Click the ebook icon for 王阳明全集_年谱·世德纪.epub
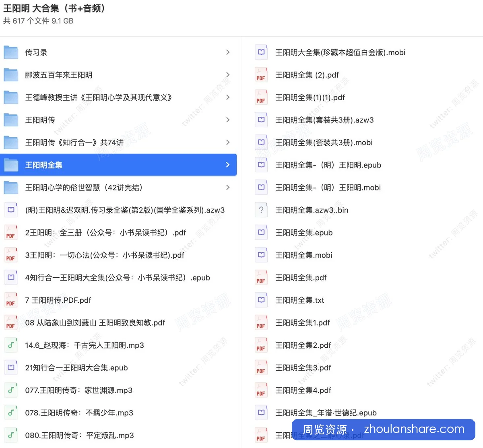 [x=261, y=413]
